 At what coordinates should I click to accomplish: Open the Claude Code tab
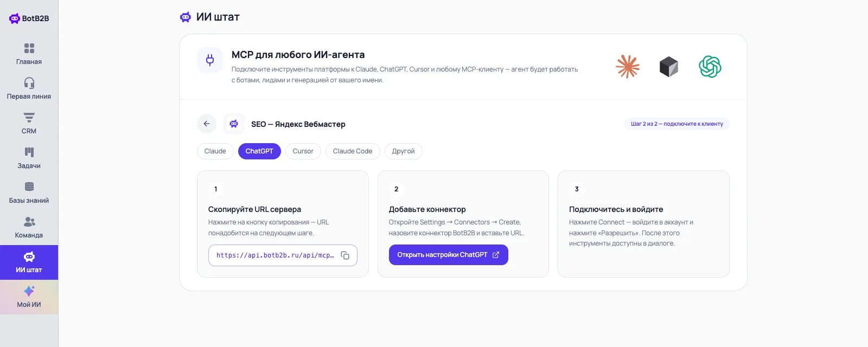353,151
